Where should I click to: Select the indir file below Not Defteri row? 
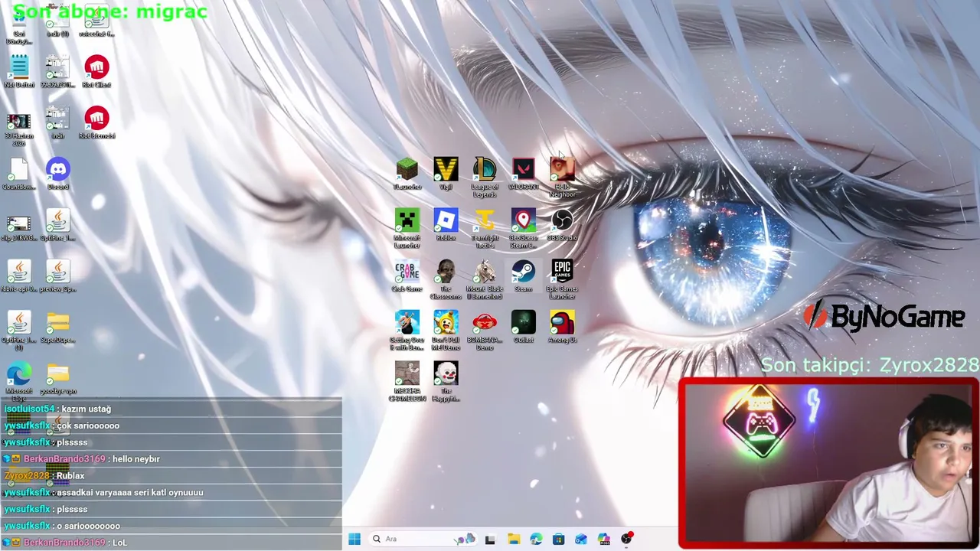58,119
